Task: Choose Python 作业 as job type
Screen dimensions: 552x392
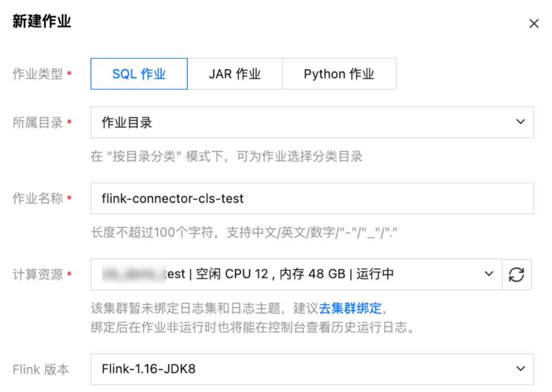Action: pyautogui.click(x=339, y=74)
